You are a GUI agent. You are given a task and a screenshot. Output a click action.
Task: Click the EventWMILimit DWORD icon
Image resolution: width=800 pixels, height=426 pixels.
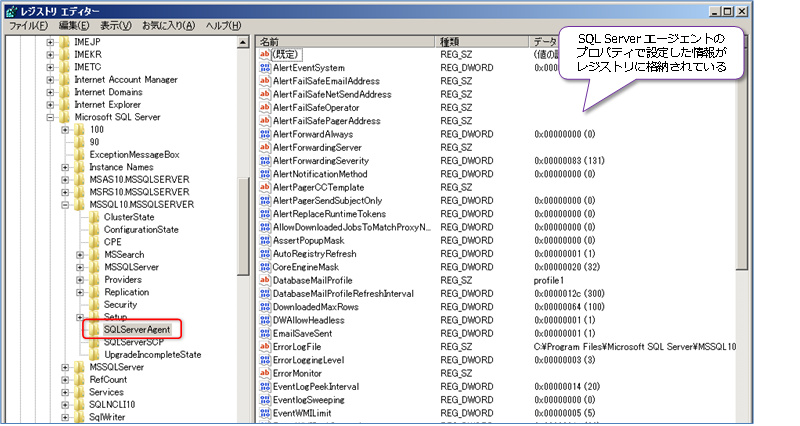[x=264, y=413]
